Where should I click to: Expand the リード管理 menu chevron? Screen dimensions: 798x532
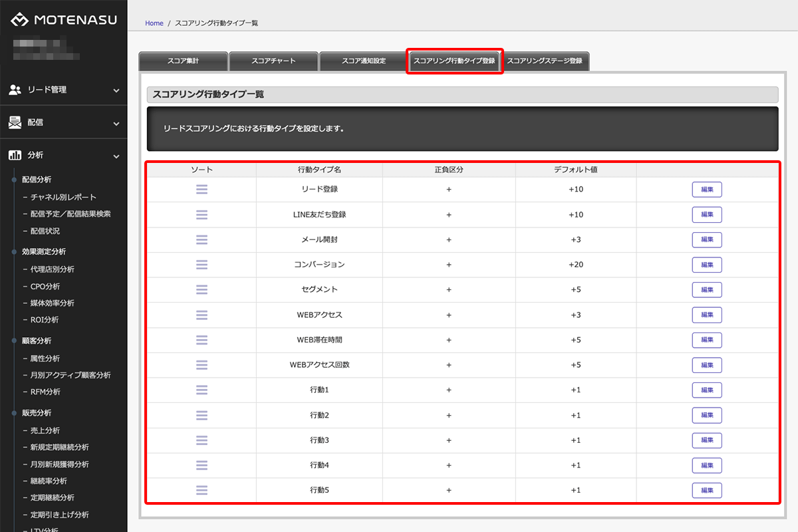[116, 90]
